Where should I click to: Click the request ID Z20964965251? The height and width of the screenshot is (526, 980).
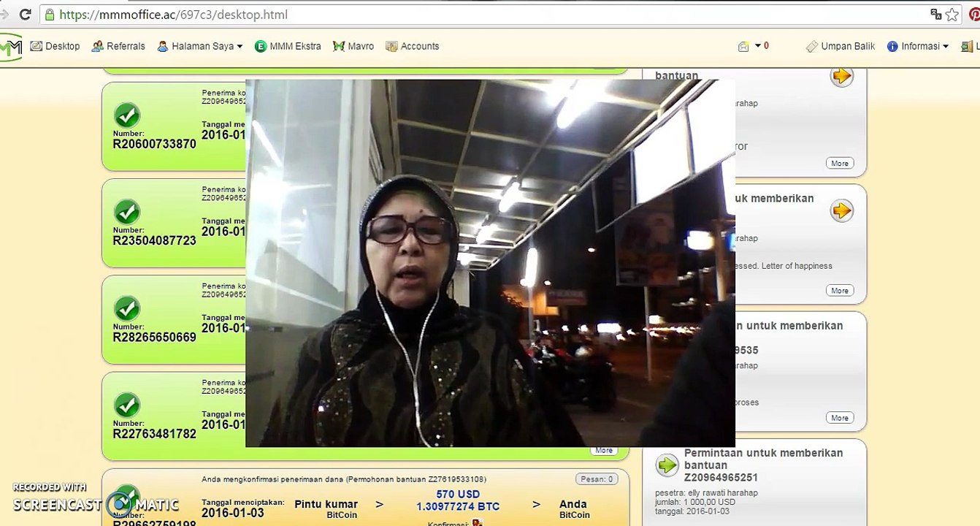coord(721,477)
